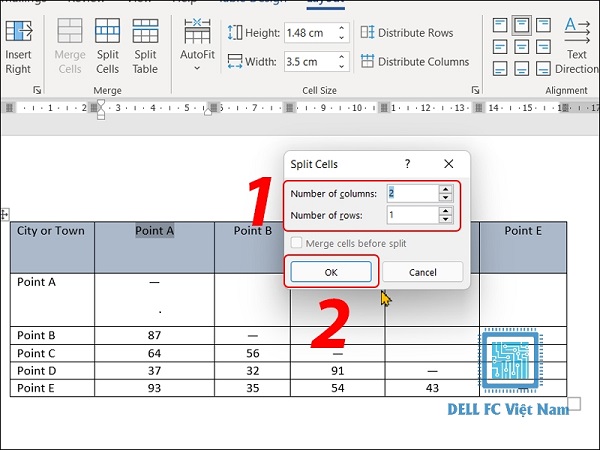Toggle Merge cells before split checkbox
Viewport: 600px width, 450px height.
(296, 243)
